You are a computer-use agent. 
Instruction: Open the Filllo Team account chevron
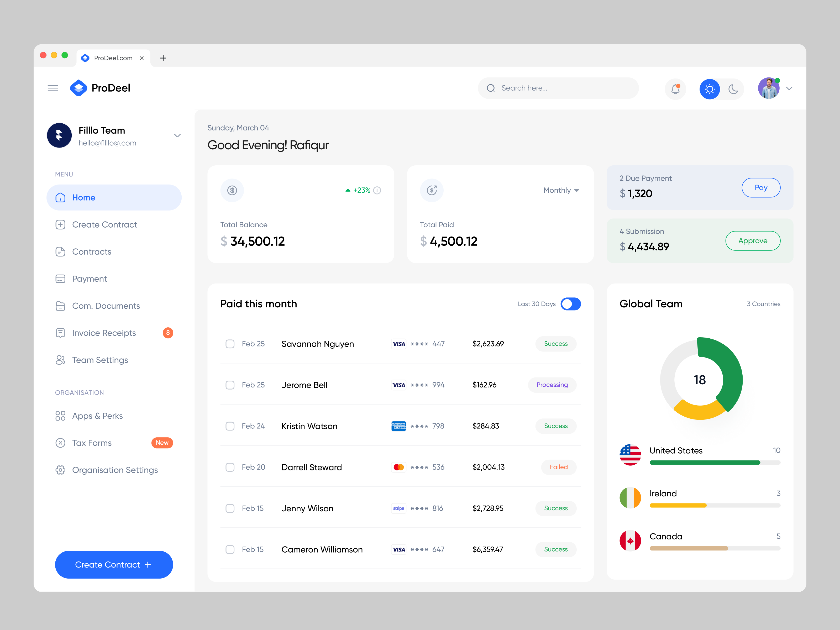[177, 135]
